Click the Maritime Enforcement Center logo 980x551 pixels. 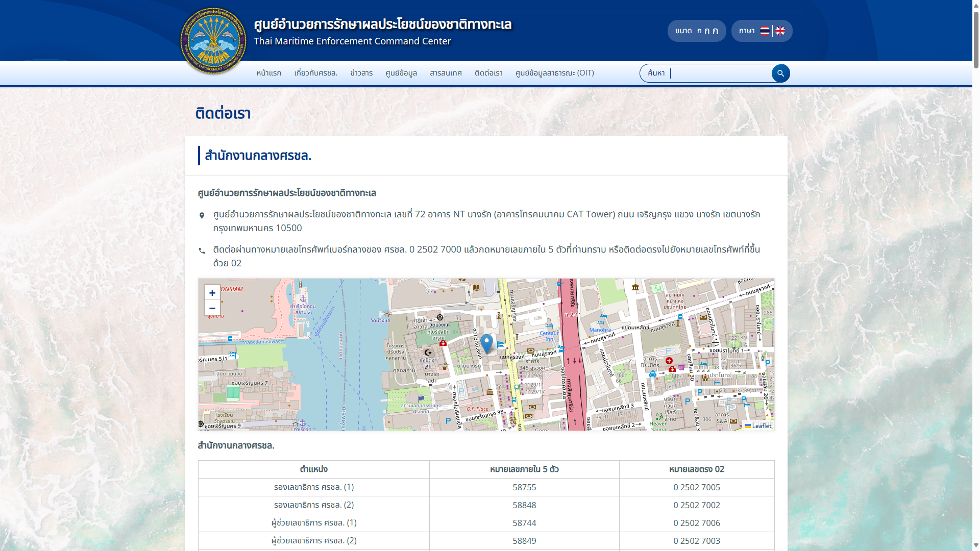(213, 41)
